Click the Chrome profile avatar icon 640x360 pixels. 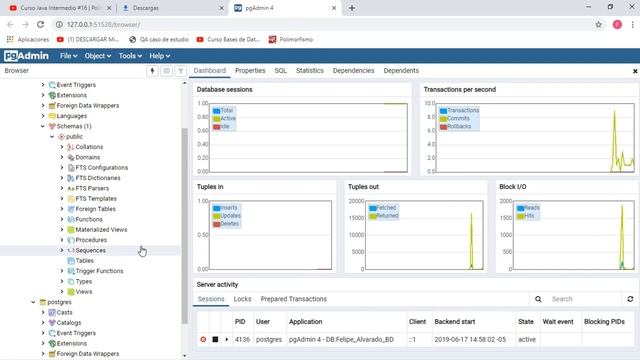point(617,24)
